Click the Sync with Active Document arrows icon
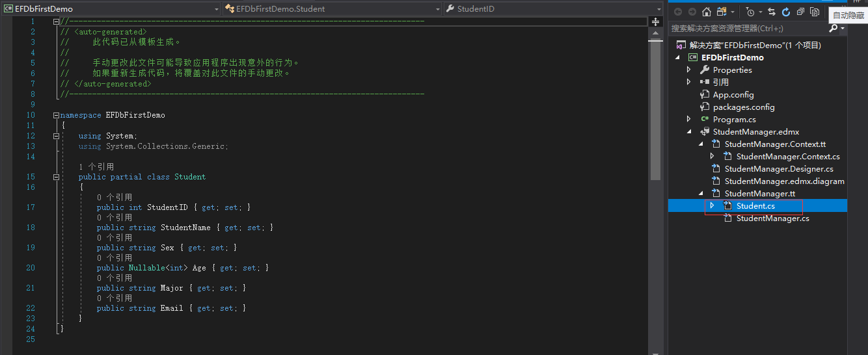This screenshot has width=868, height=355. [772, 12]
